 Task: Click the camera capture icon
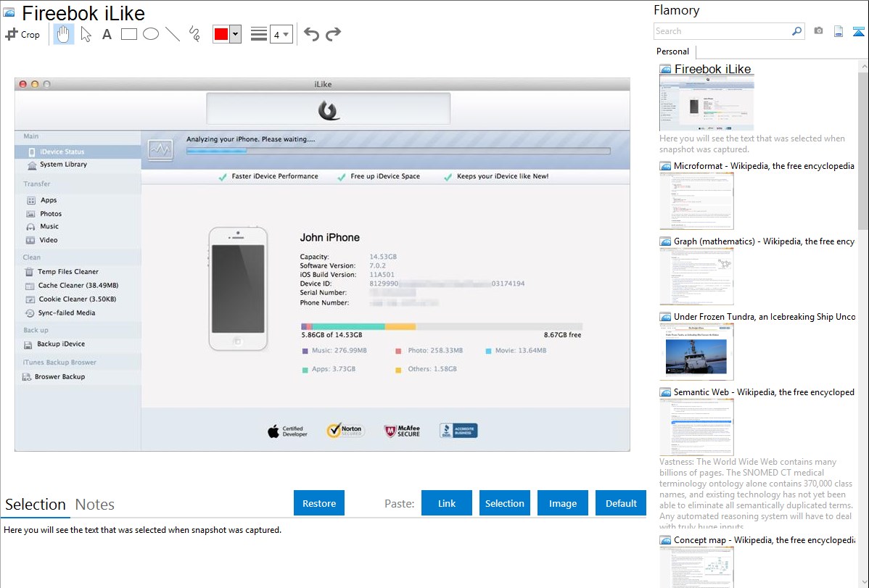(x=818, y=31)
